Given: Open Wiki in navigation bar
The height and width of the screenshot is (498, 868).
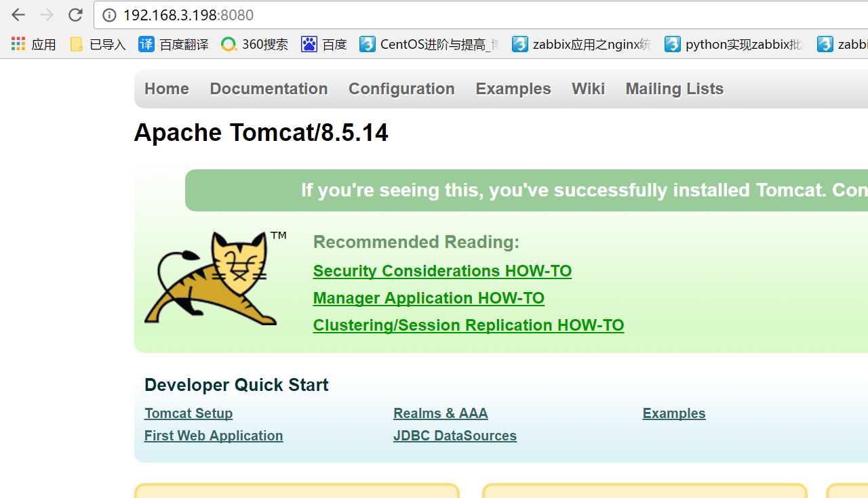Looking at the screenshot, I should (x=588, y=89).
